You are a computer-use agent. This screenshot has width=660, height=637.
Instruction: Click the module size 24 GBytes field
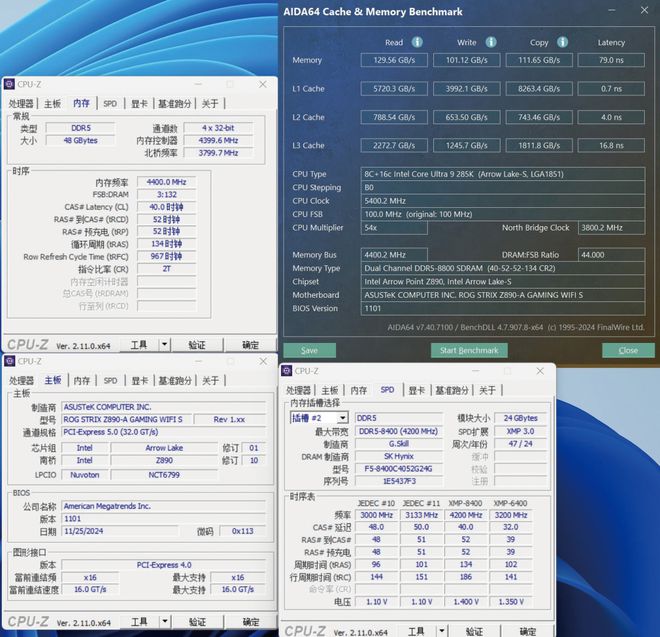[x=520, y=418]
